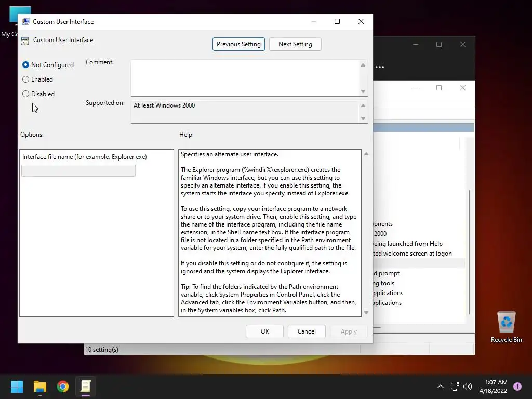Show hidden icons in system tray

(x=441, y=387)
